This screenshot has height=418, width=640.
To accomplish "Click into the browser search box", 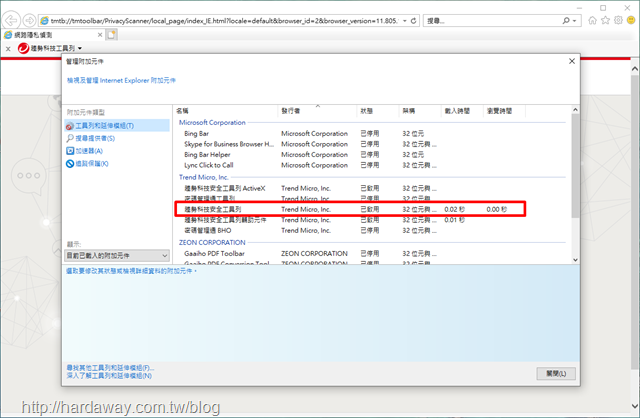I will 492,20.
